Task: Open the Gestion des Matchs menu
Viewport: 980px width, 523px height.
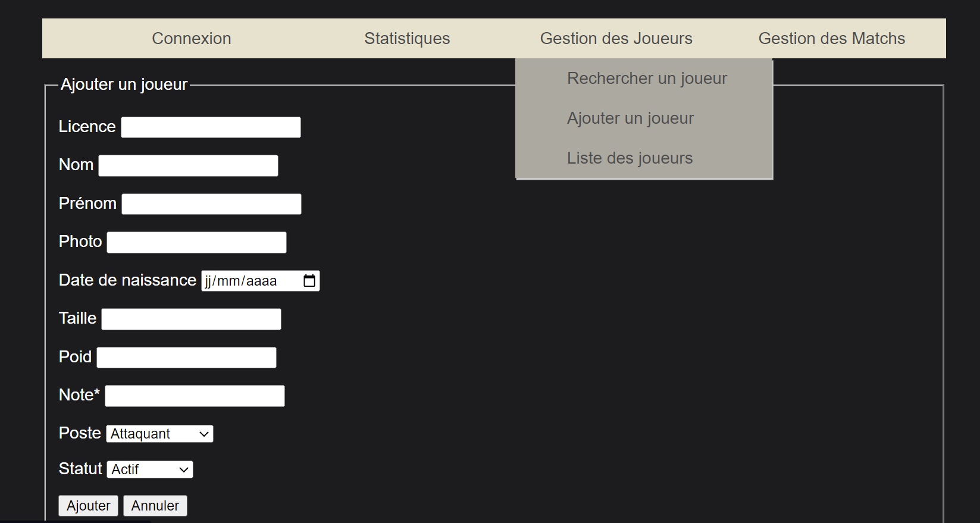Action: pyautogui.click(x=832, y=38)
